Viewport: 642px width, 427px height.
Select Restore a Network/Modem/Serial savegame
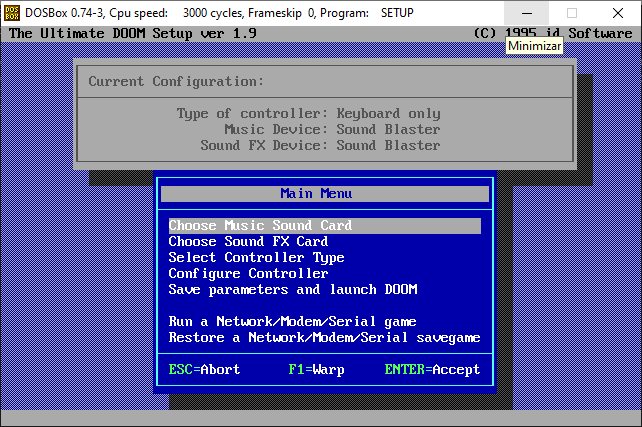pyautogui.click(x=324, y=338)
